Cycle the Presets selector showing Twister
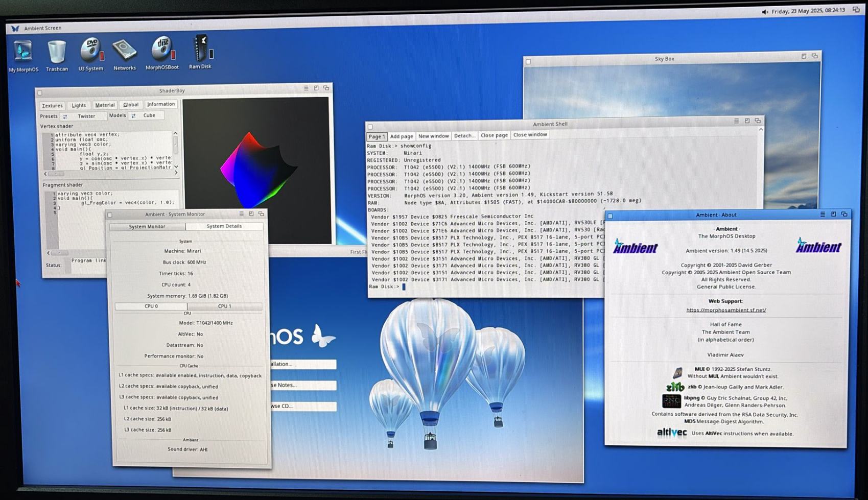 83,116
